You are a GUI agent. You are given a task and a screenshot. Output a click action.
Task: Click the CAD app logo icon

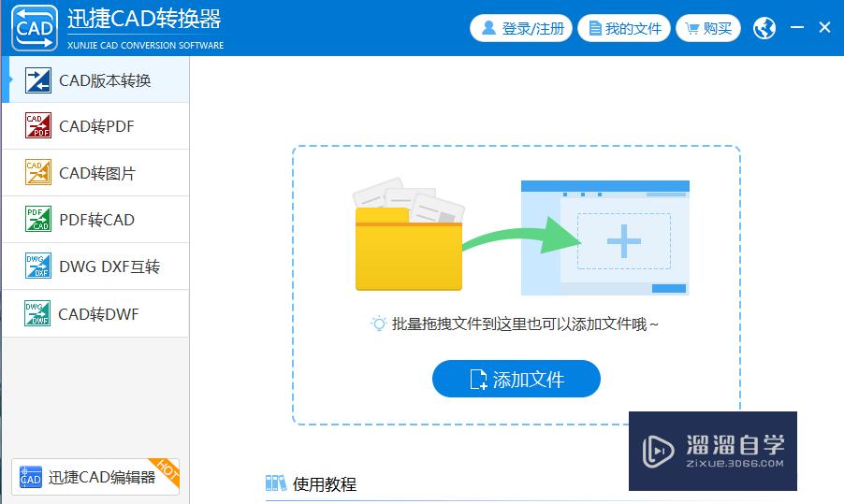tap(35, 28)
